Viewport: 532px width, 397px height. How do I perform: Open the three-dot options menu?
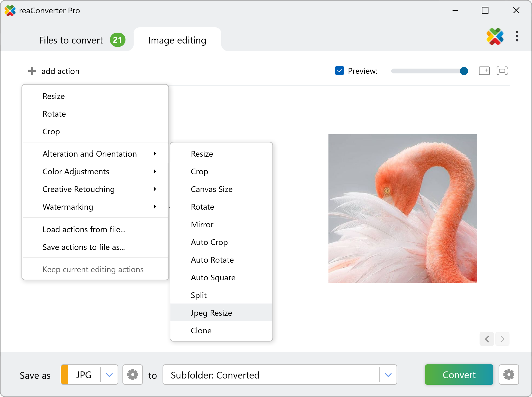(517, 36)
